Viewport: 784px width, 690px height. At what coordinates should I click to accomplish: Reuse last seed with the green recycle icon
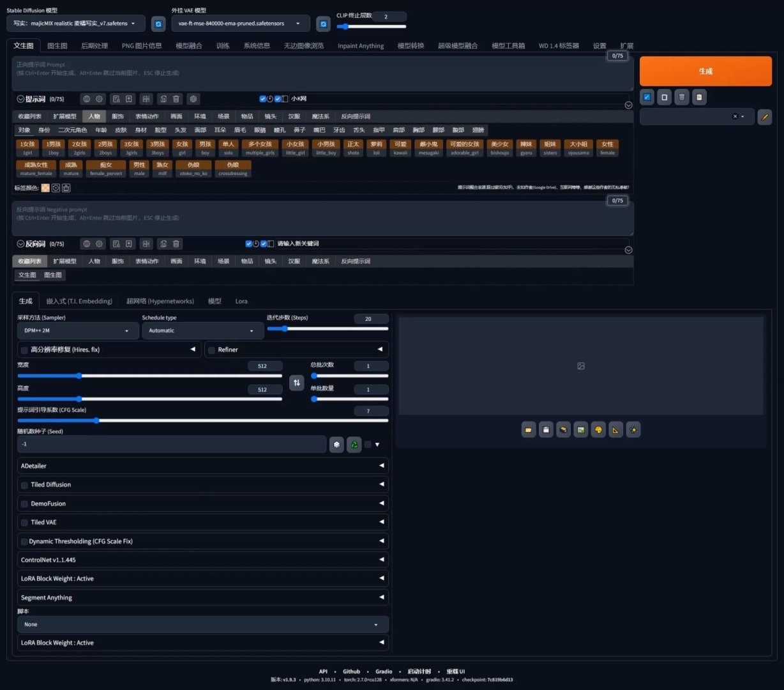354,444
